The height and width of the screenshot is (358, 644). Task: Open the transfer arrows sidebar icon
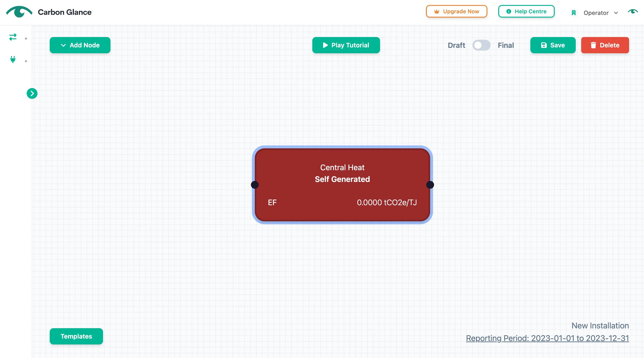[x=13, y=37]
